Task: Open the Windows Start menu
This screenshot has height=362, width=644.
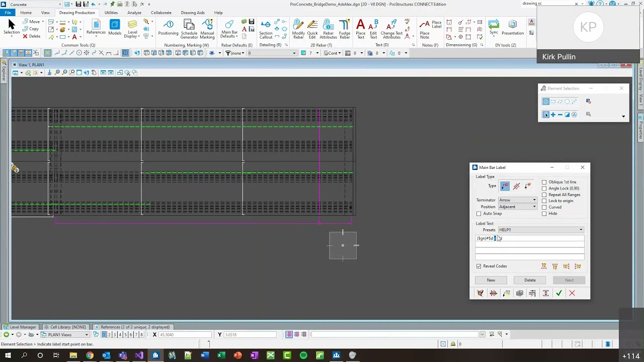Action: 8,356
